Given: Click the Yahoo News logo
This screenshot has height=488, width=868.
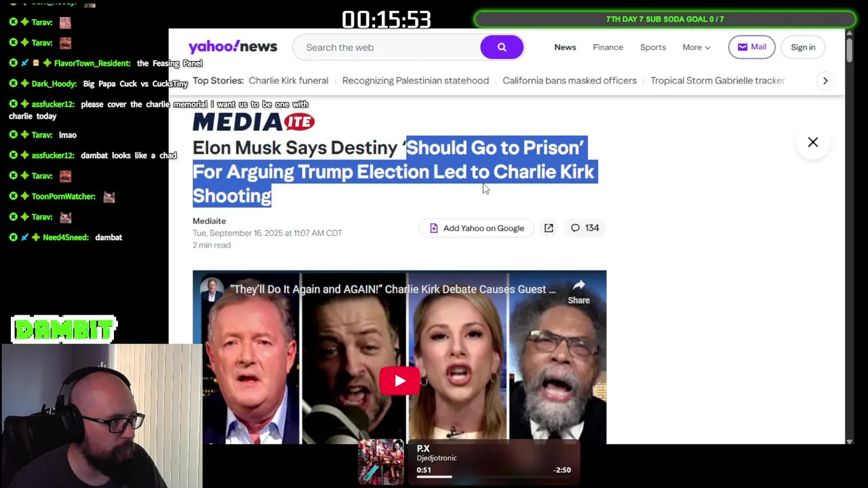Looking at the screenshot, I should 233,47.
